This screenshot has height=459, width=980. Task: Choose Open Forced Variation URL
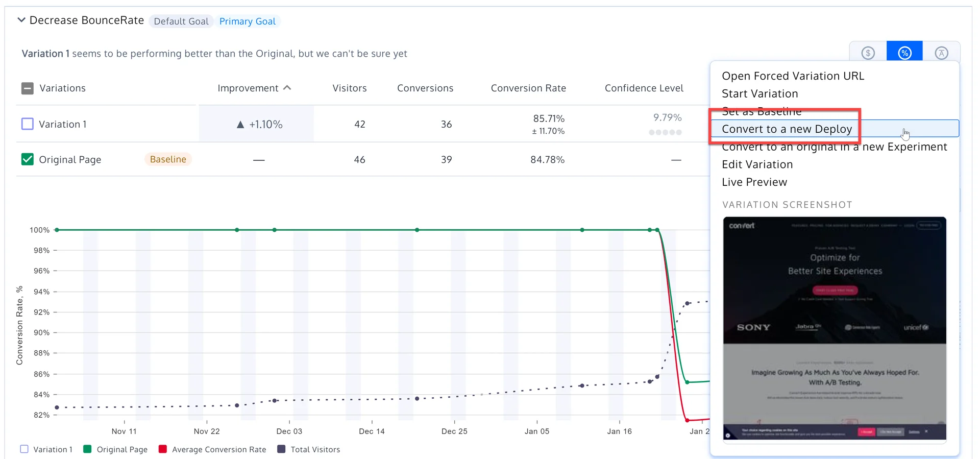[x=793, y=76]
